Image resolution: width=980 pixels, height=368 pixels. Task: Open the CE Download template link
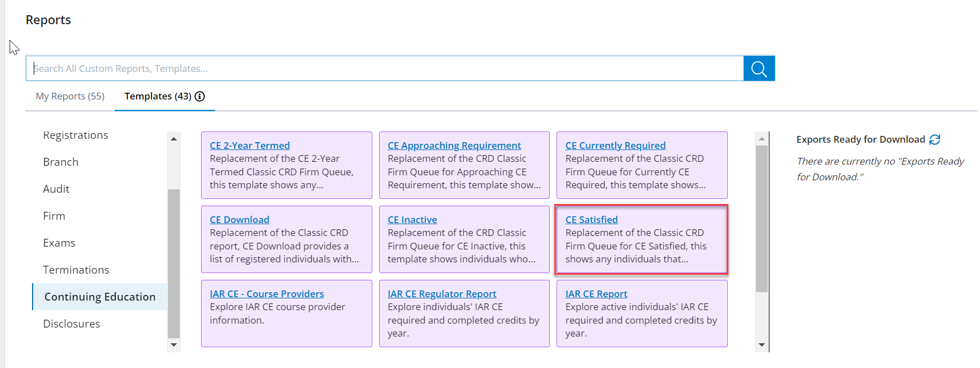click(x=239, y=220)
